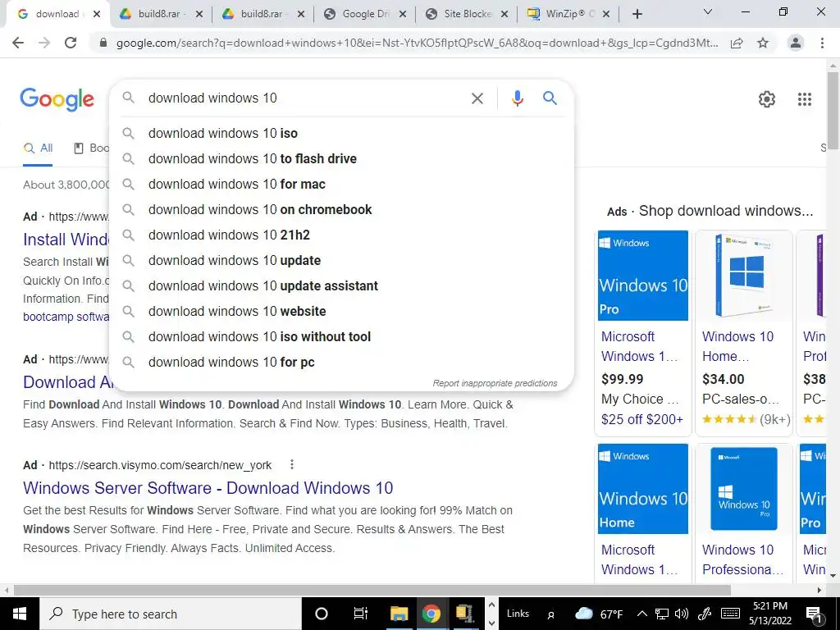This screenshot has height=630, width=840.
Task: Choose suggestion 'update assistant'
Action: (341, 286)
